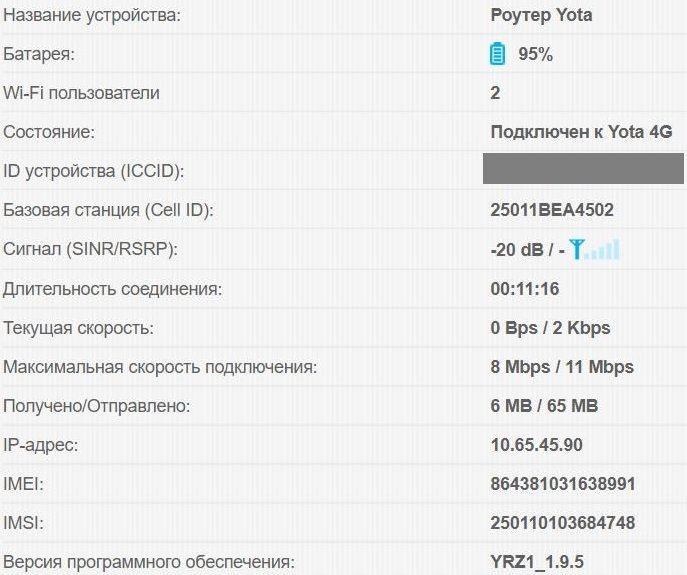Click the Версия программного обеспечения label
The height and width of the screenshot is (575, 687).
(149, 562)
